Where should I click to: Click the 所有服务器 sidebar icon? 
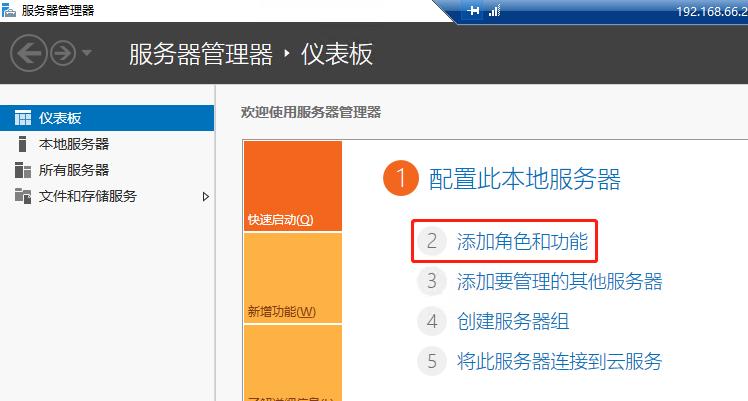point(22,170)
